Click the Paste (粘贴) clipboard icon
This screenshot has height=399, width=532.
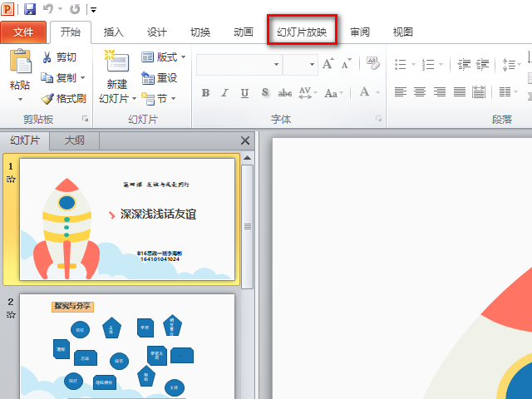(21, 61)
